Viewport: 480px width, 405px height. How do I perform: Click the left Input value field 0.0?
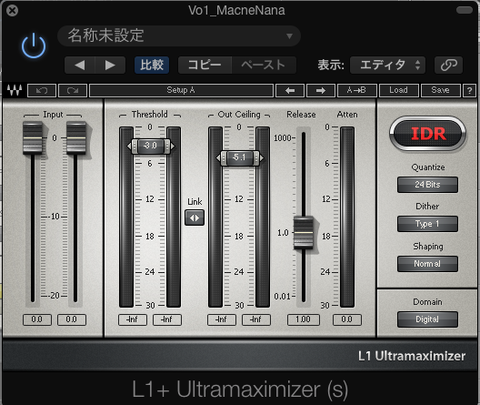(x=37, y=320)
